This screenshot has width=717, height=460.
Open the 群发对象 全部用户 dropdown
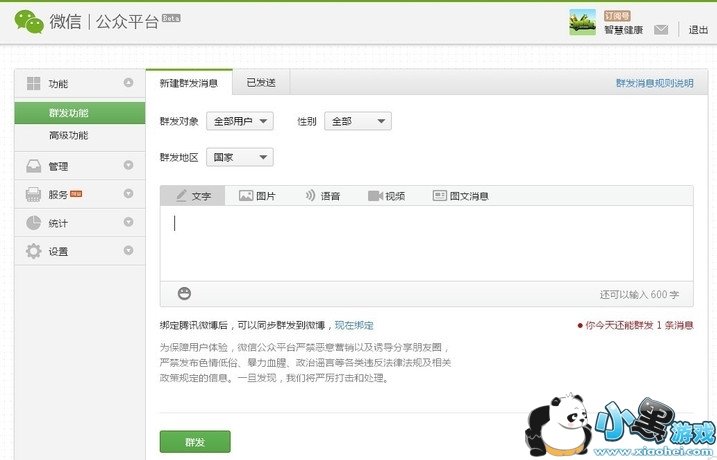pyautogui.click(x=240, y=121)
